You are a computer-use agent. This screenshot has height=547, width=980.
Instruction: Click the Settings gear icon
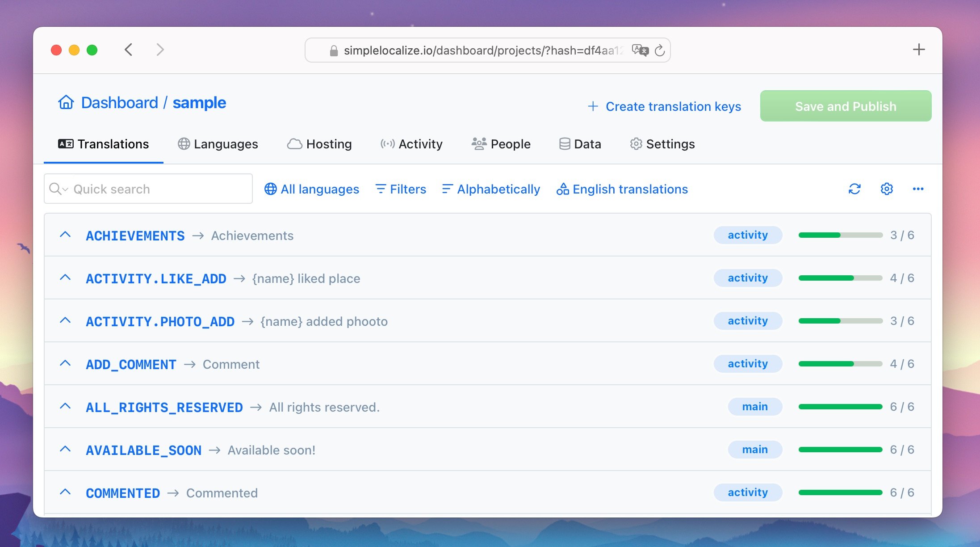887,189
